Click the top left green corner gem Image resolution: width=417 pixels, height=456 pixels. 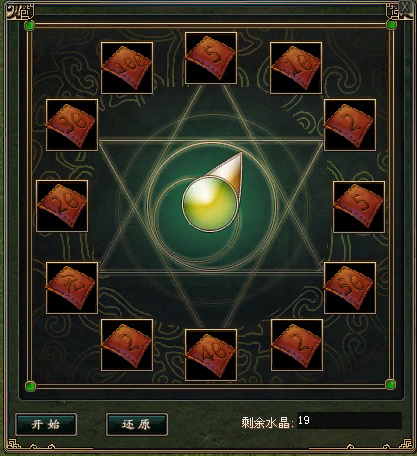point(30,25)
